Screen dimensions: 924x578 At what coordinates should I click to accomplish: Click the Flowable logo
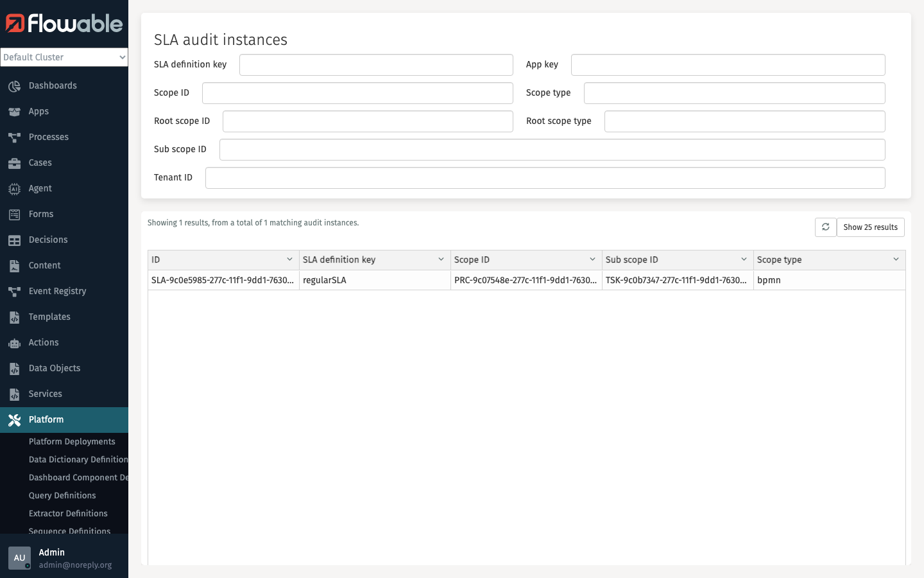pyautogui.click(x=64, y=24)
